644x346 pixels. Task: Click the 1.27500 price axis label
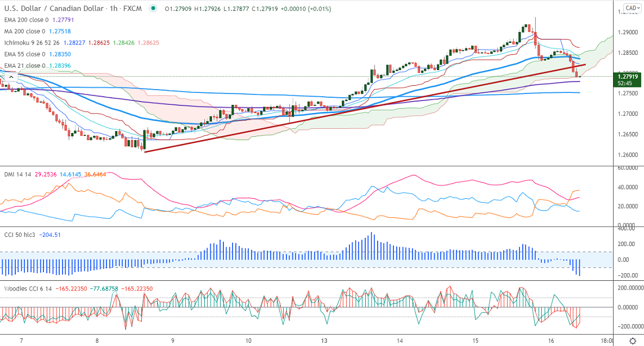[x=628, y=93]
